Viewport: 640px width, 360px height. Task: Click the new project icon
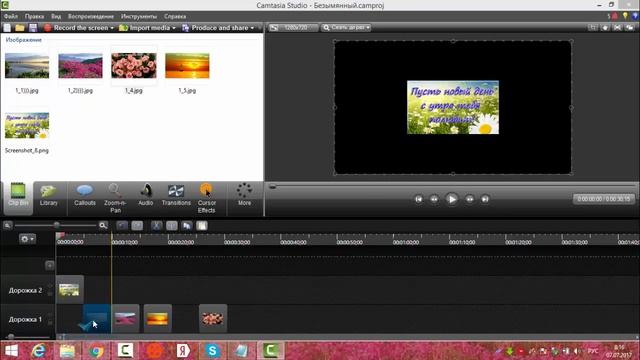7,28
